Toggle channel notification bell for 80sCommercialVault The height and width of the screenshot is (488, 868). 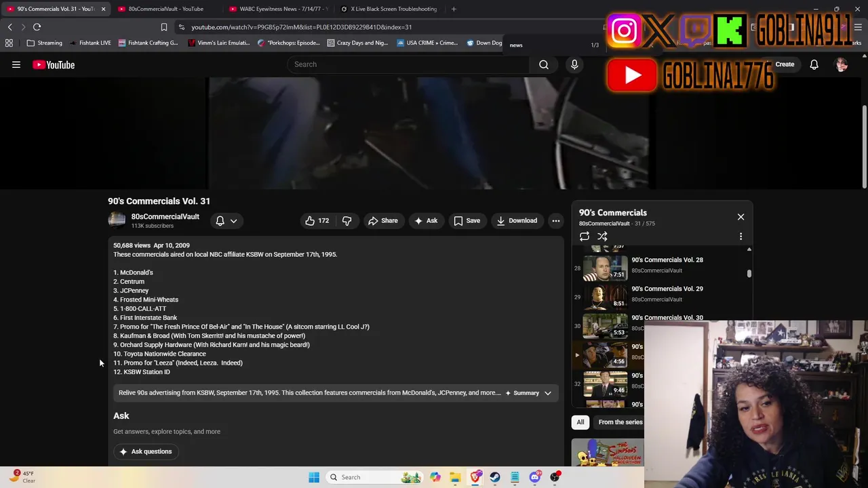pos(220,221)
